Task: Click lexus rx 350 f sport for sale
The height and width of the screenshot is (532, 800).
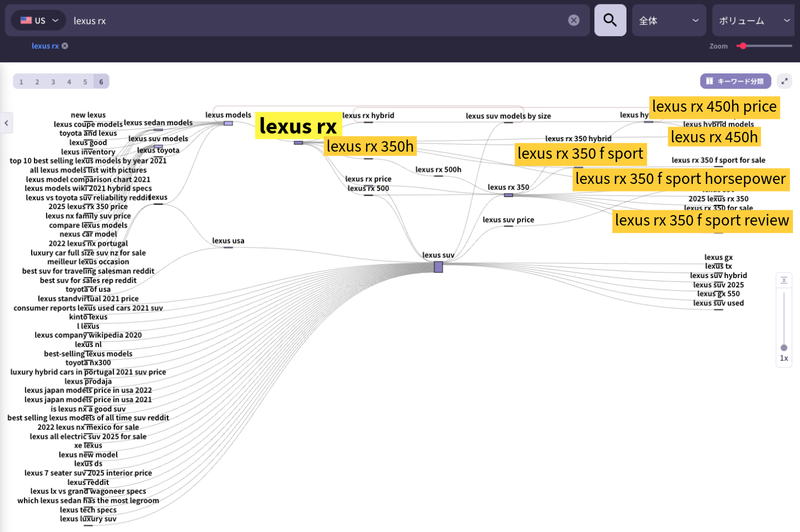Action: 718,160
